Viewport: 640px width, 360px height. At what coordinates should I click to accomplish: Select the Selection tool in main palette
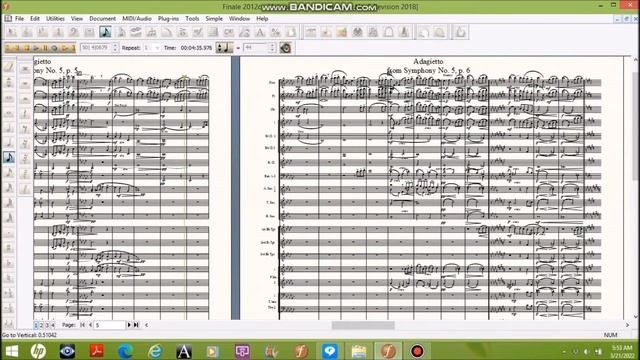tap(12, 32)
